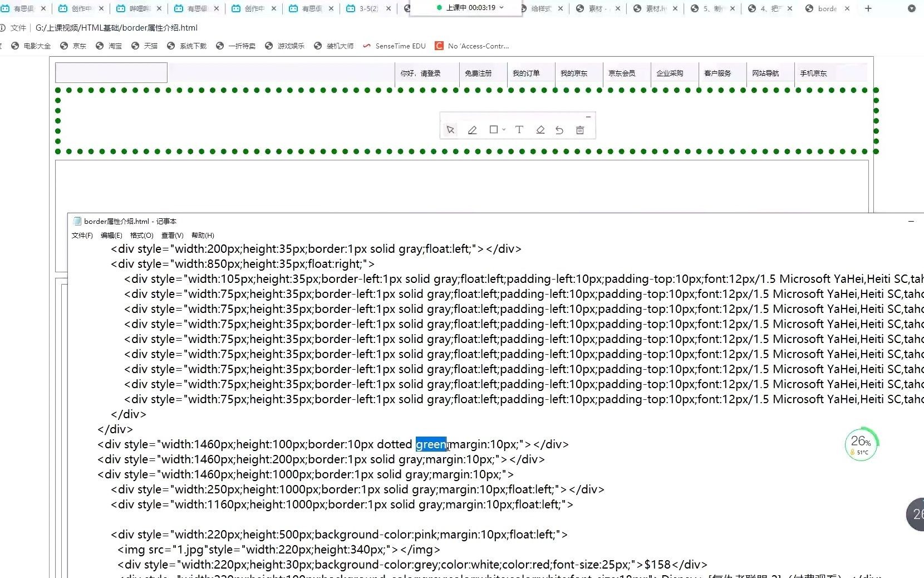Click the address bar showing border属性介绍.html
The height and width of the screenshot is (578, 924).
click(116, 27)
